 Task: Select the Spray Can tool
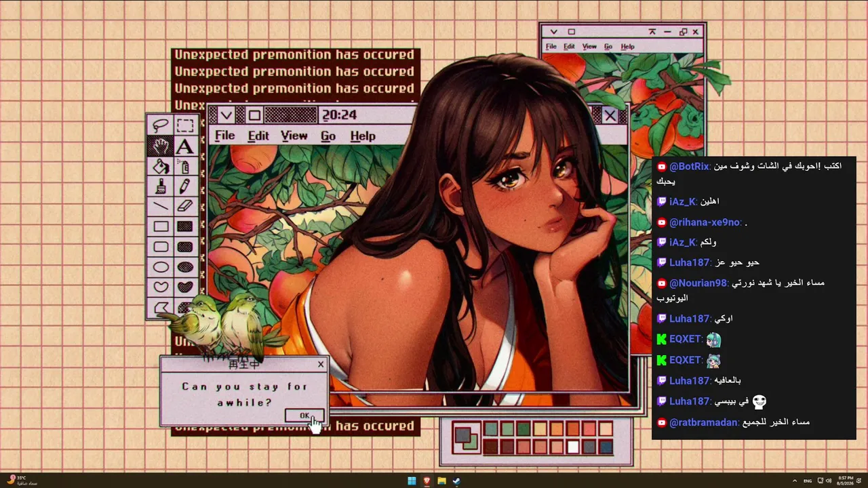point(184,166)
